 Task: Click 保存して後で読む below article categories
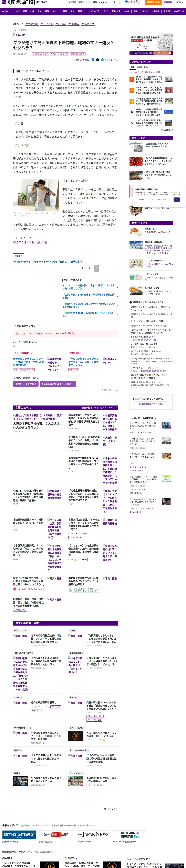21,378
